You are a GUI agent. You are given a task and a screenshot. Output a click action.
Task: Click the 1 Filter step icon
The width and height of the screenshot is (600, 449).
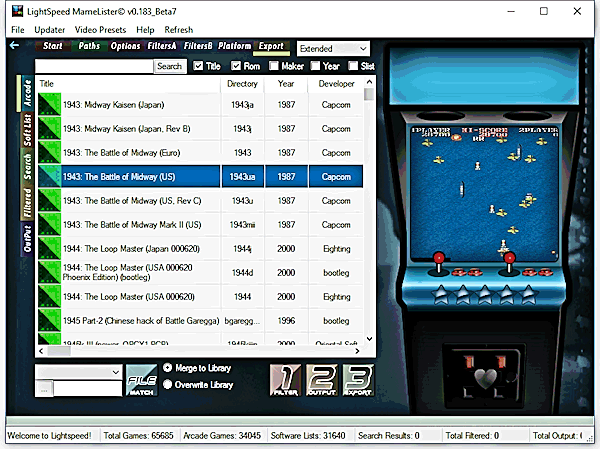[x=285, y=380]
